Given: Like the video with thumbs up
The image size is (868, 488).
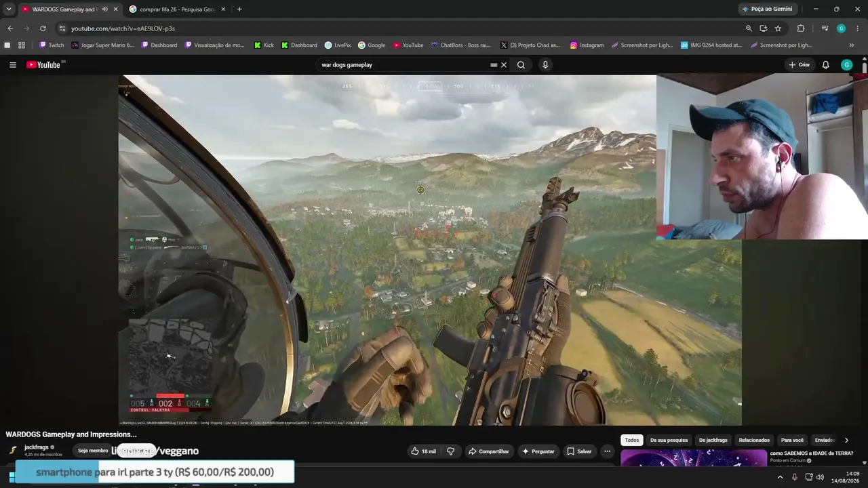Looking at the screenshot, I should coord(423,451).
